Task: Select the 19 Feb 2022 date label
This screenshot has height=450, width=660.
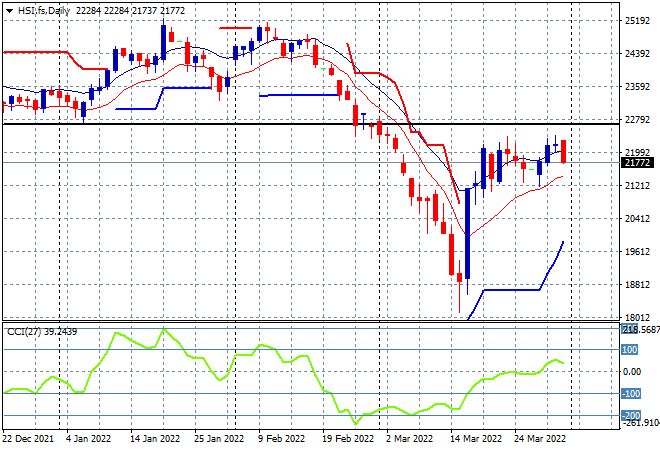Action: (349, 439)
